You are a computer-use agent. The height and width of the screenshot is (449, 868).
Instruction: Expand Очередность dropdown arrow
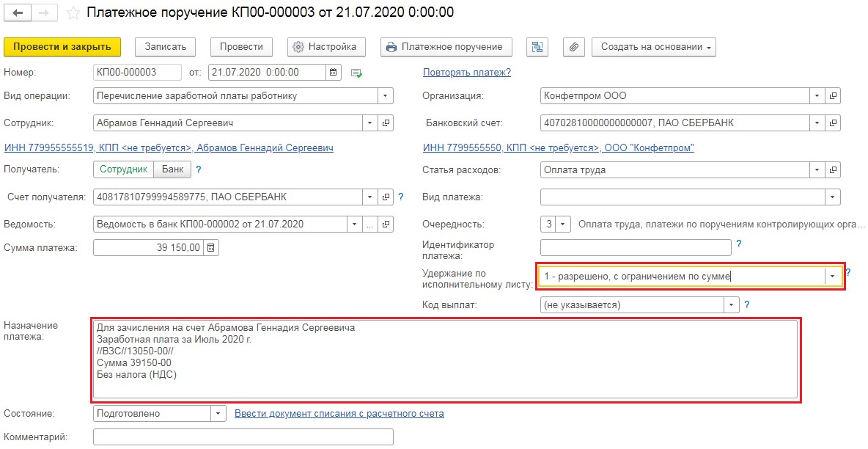click(x=563, y=224)
